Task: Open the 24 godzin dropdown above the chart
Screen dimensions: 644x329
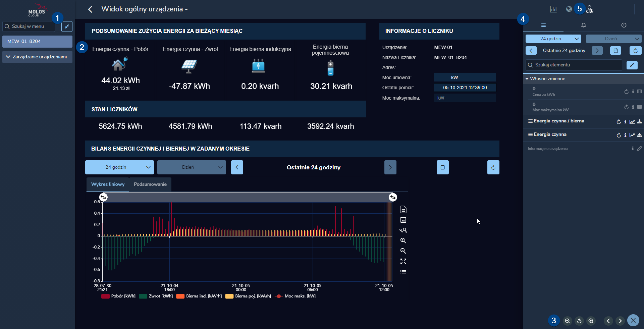Action: tap(119, 167)
